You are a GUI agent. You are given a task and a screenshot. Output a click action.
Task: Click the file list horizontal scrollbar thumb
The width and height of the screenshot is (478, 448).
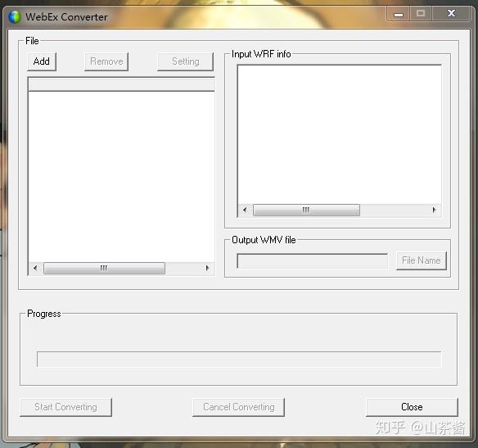(104, 269)
